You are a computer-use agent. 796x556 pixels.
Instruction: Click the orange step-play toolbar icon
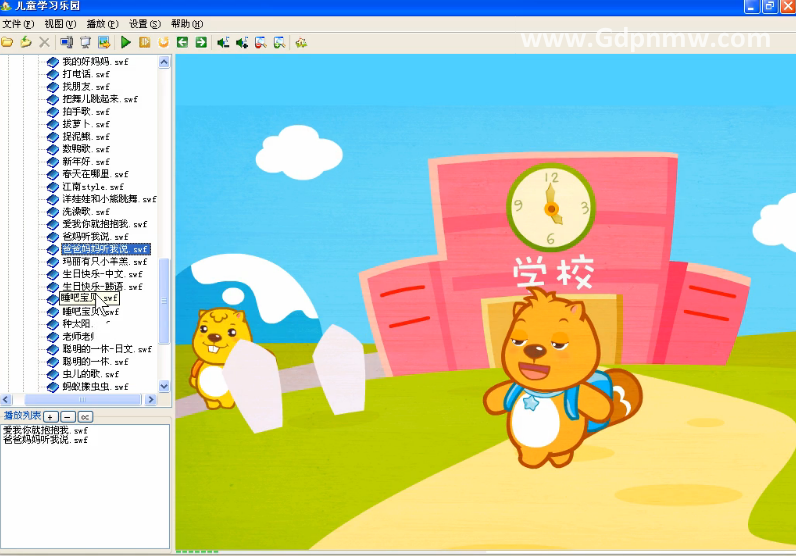click(145, 42)
